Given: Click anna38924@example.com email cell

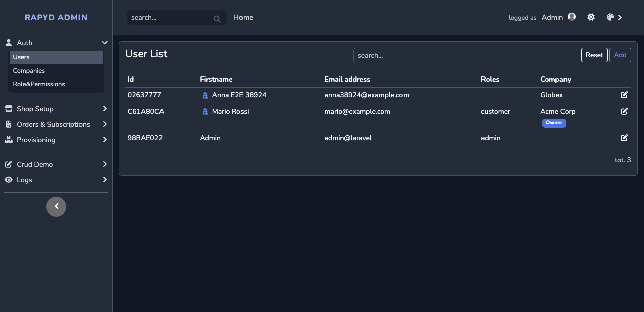Looking at the screenshot, I should point(367,95).
